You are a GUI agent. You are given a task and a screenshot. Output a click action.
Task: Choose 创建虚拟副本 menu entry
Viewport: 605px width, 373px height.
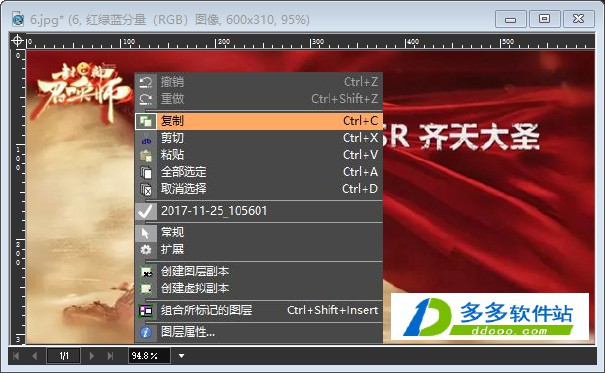coord(259,289)
